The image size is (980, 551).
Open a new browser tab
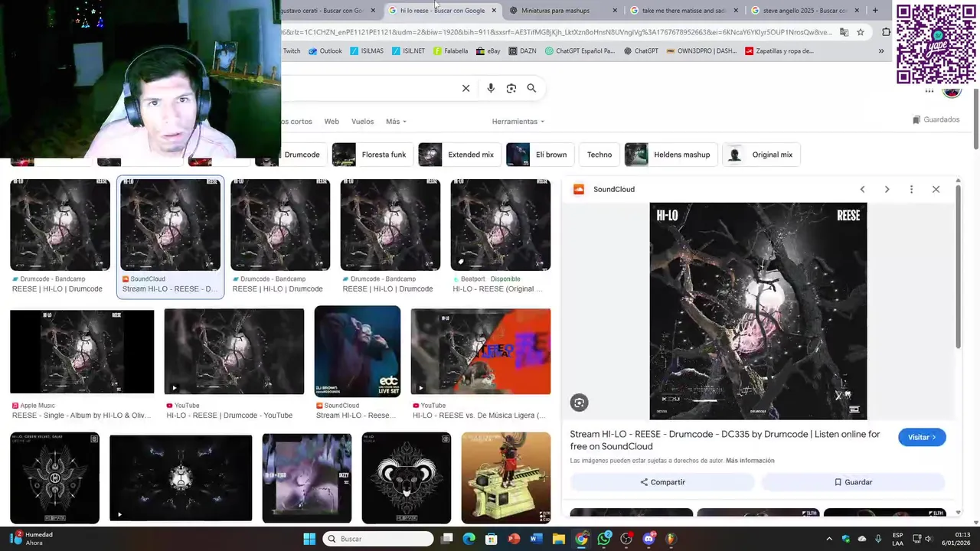(875, 10)
